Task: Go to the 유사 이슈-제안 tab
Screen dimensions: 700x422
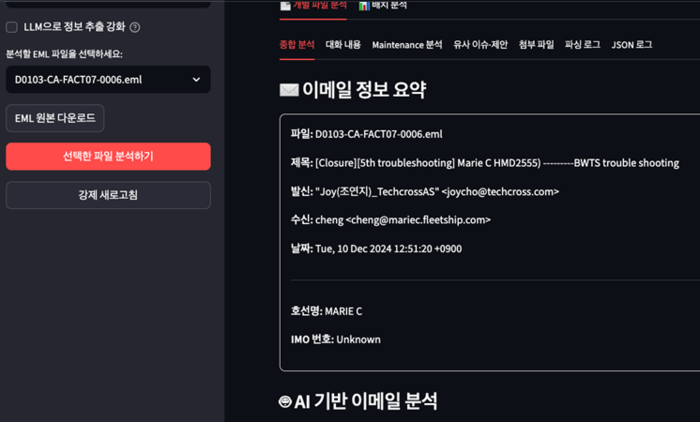Action: pos(481,45)
